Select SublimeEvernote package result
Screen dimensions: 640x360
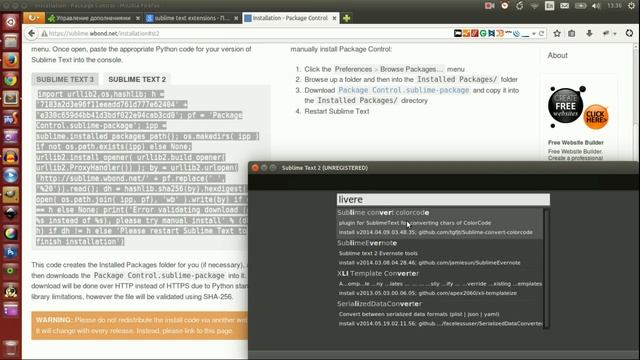tap(440, 253)
